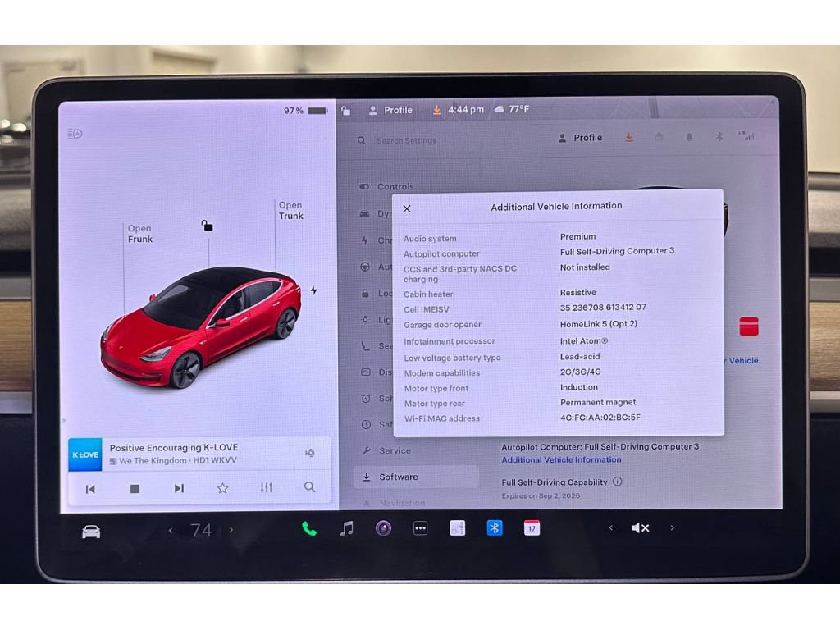Lower cabin temperature with left chevron

coord(171,531)
